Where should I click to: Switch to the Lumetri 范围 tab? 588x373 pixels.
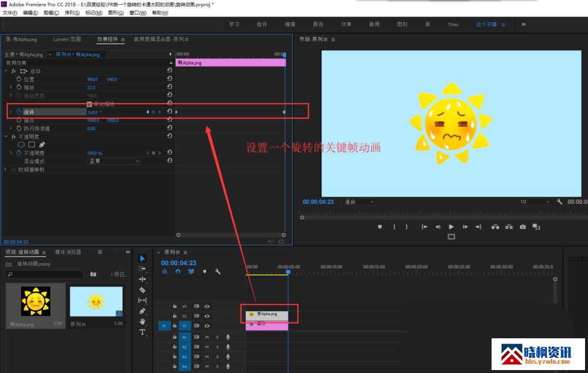[67, 39]
